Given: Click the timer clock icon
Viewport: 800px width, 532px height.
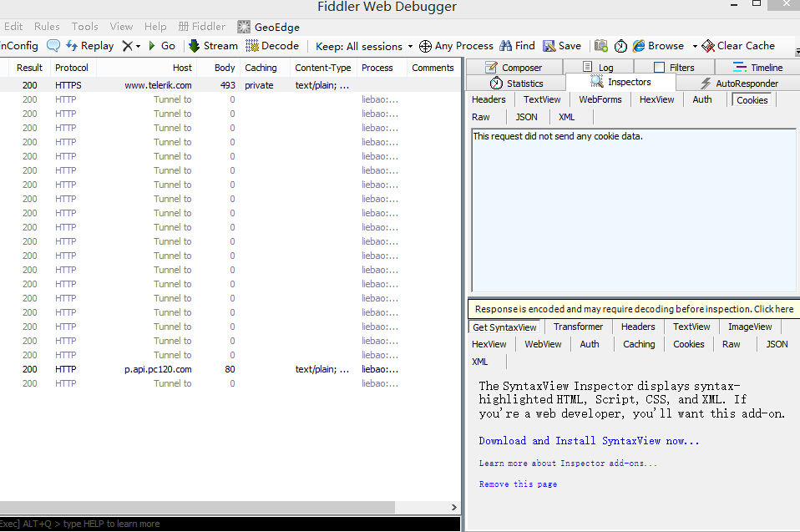Looking at the screenshot, I should coord(620,46).
